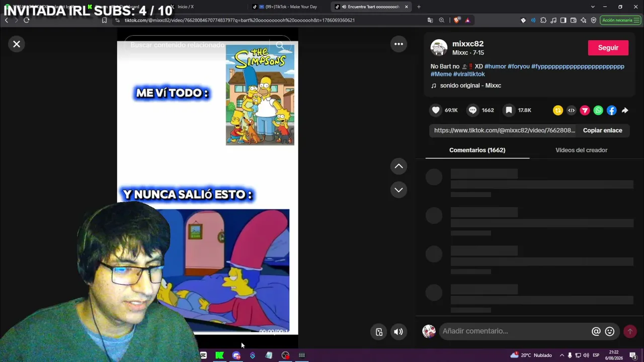
Task: Click the Seguir follow button
Action: coord(608,48)
